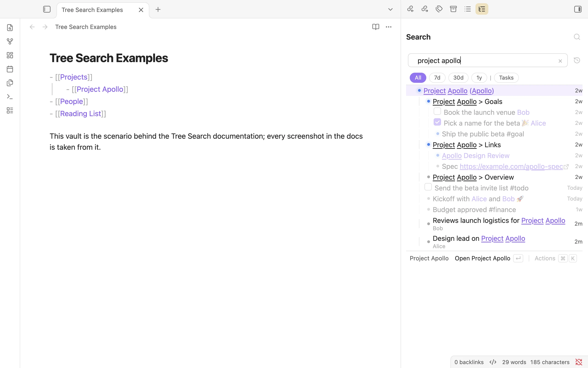Click the Tree Search ribbon icon
The image size is (588, 368).
(x=10, y=110)
